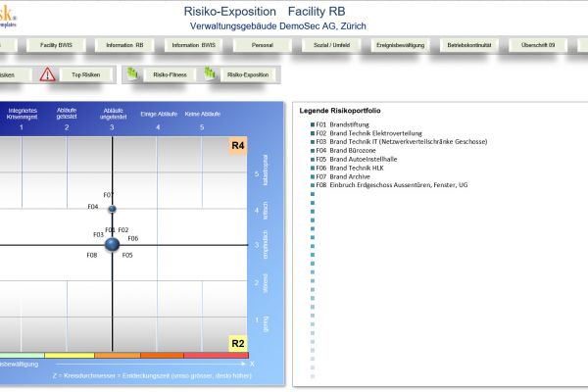Select the small blue bubble below F07

pyautogui.click(x=112, y=210)
